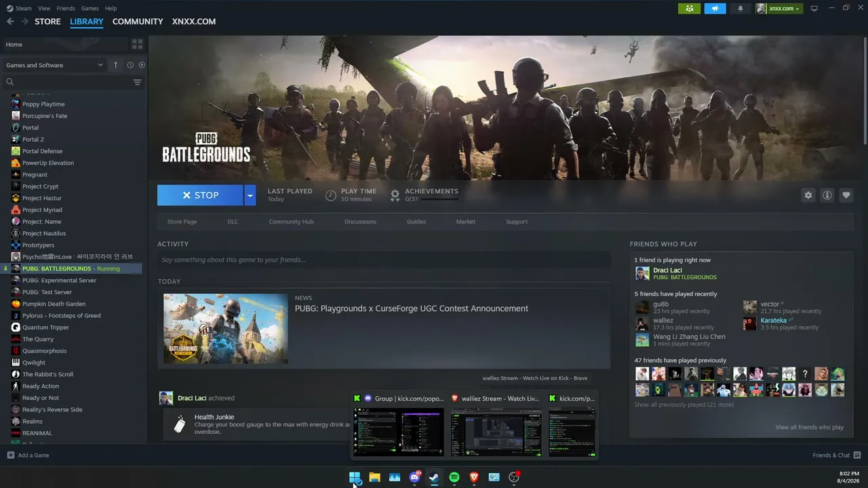Enter Big Picture mode via monitor icon

click(814, 8)
